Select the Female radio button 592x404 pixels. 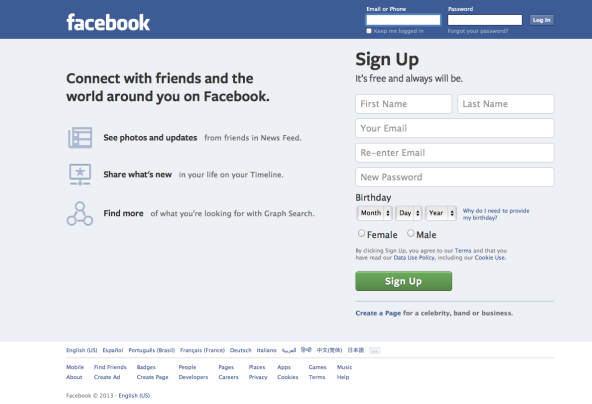pyautogui.click(x=361, y=233)
